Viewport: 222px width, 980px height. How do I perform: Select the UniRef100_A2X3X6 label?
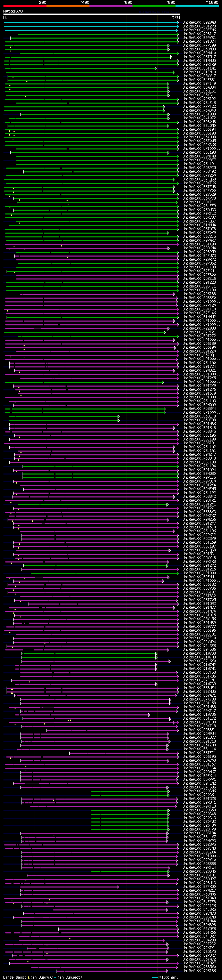point(199,145)
